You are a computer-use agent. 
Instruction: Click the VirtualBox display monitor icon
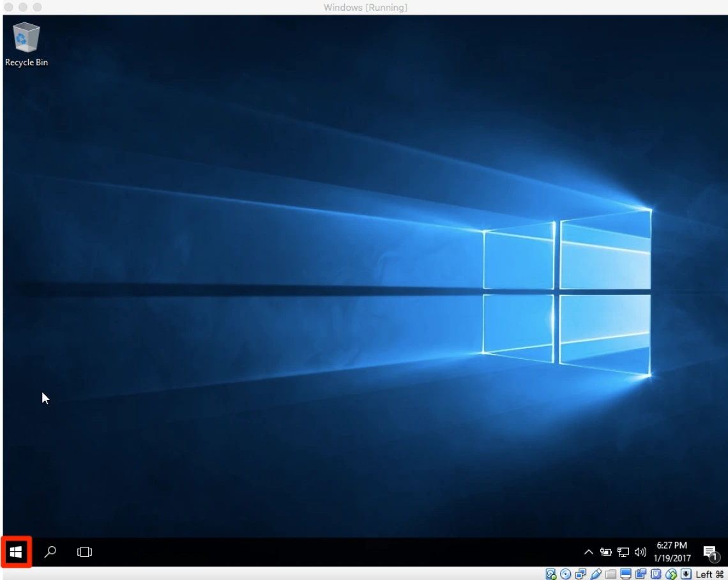(x=626, y=574)
